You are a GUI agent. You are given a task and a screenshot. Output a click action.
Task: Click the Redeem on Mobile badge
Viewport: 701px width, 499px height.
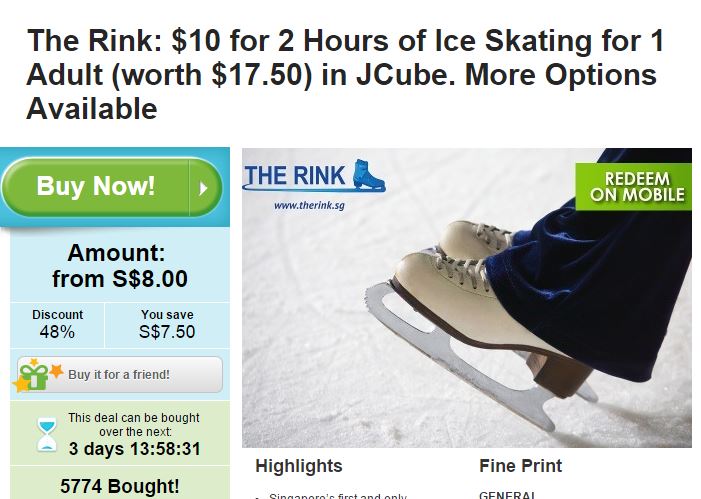click(633, 187)
